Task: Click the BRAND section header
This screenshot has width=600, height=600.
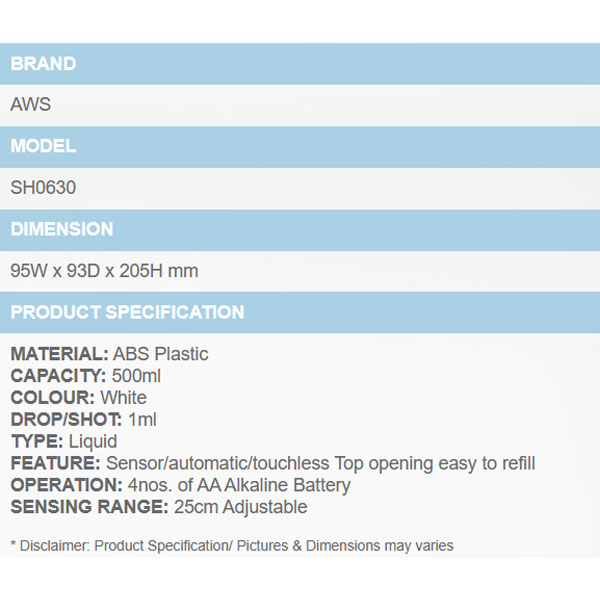Action: pos(43,64)
